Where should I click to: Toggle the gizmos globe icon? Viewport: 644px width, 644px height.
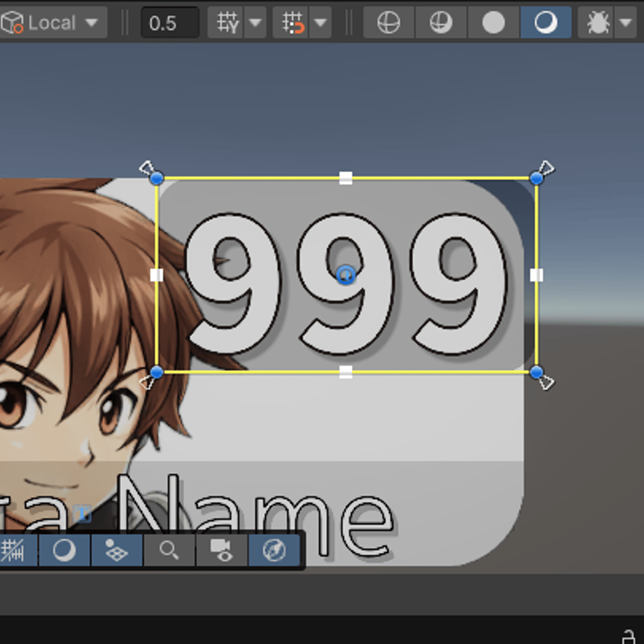pos(274,550)
